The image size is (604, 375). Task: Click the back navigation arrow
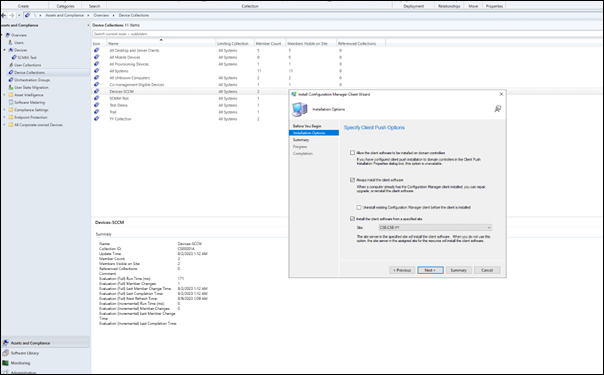coord(3,15)
